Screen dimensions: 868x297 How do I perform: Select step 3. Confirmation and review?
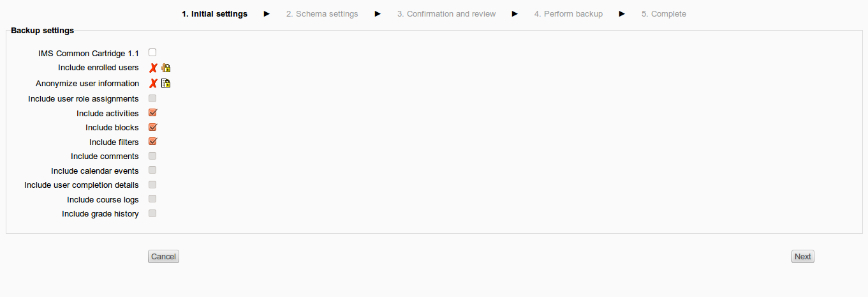click(446, 13)
